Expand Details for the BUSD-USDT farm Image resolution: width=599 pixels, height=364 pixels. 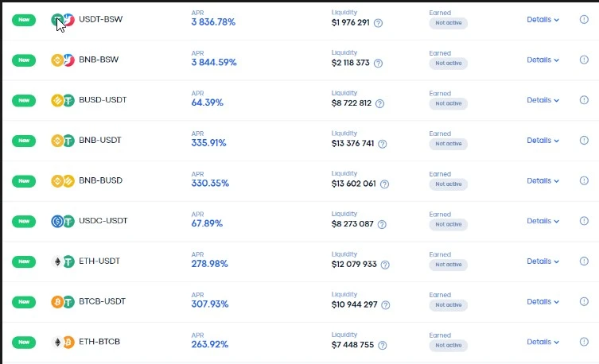(x=543, y=100)
